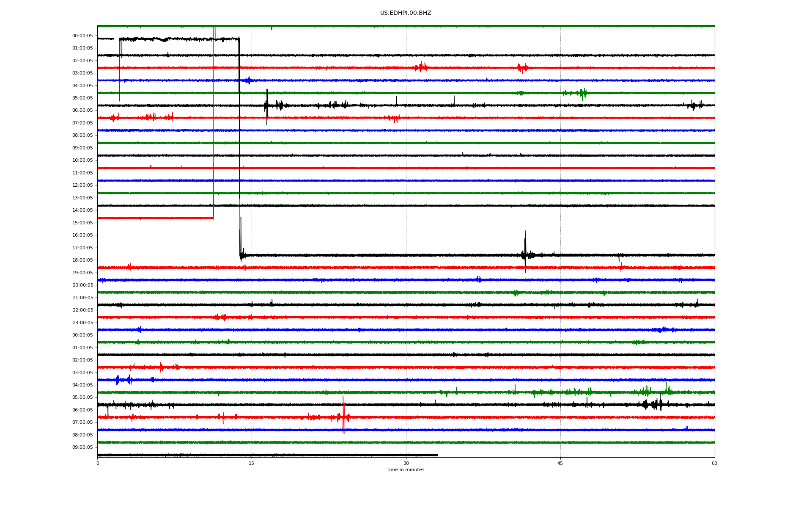Select the 30 tick label on the x-axis

406,463
